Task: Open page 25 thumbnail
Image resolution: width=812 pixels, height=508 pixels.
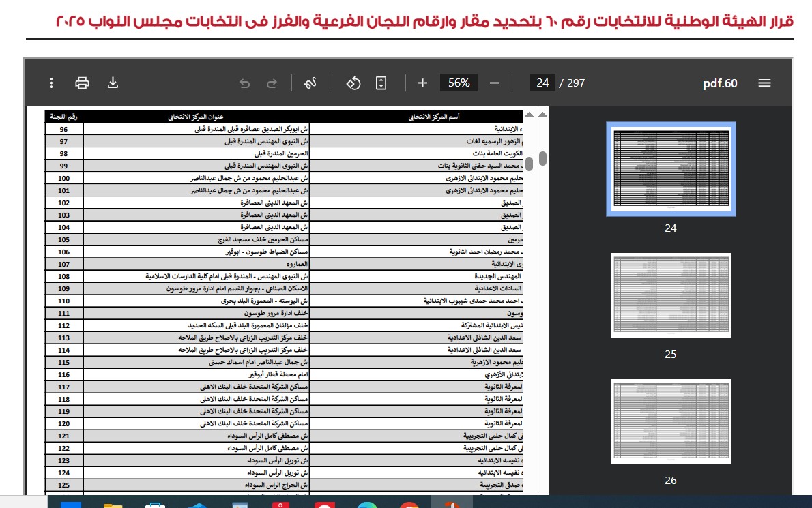Action: coord(671,295)
